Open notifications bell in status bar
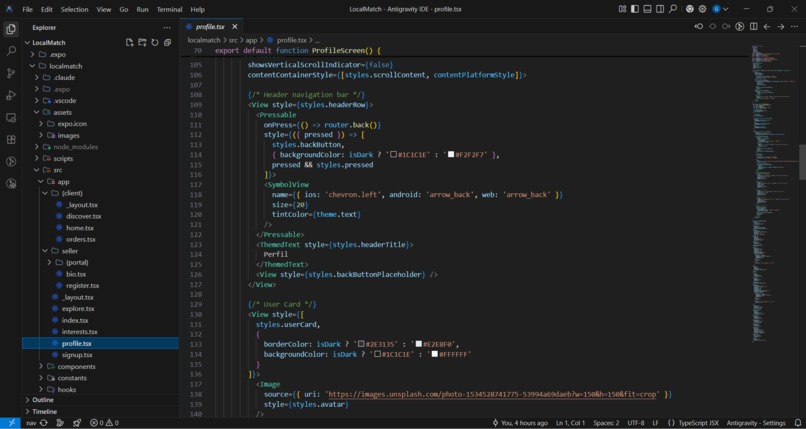This screenshot has width=806, height=429. 798,423
